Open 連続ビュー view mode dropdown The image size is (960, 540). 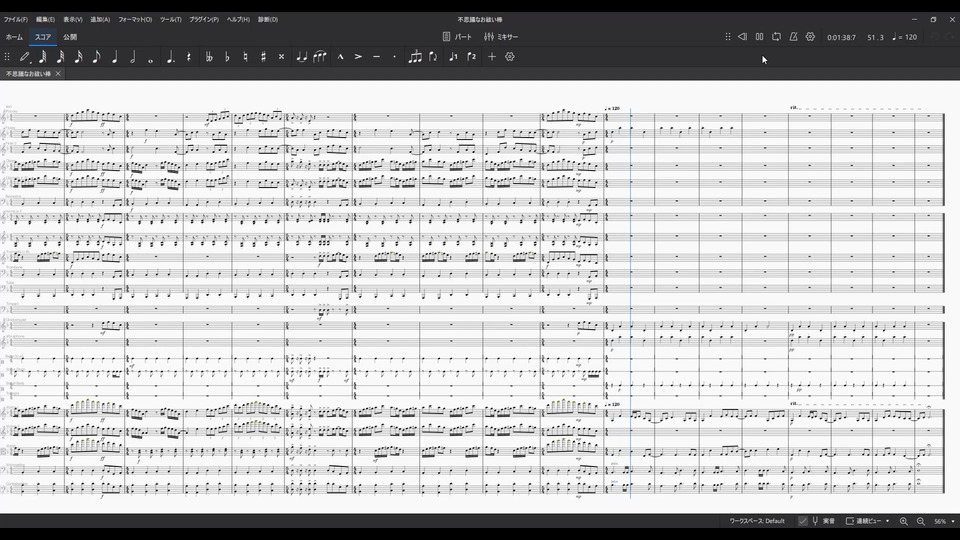[x=868, y=521]
